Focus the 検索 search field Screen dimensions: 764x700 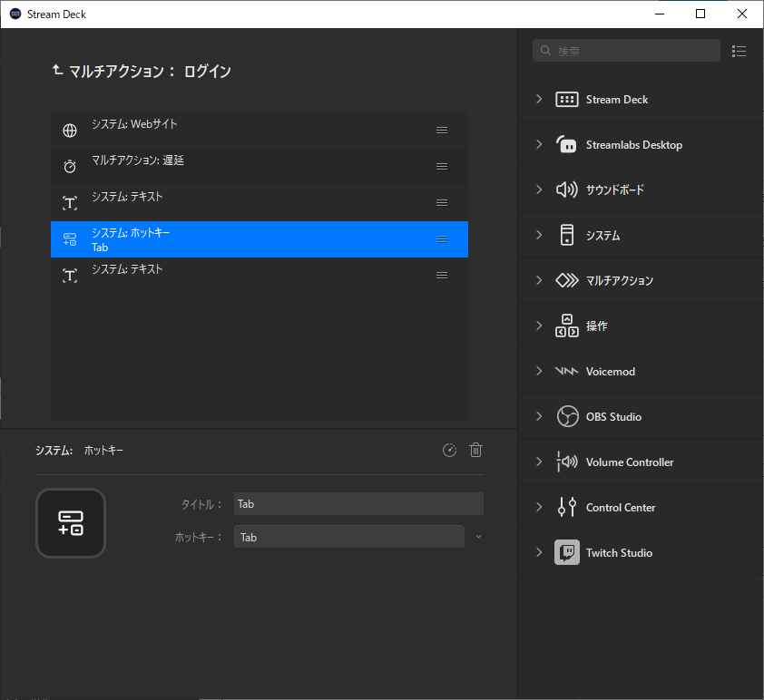(x=626, y=51)
